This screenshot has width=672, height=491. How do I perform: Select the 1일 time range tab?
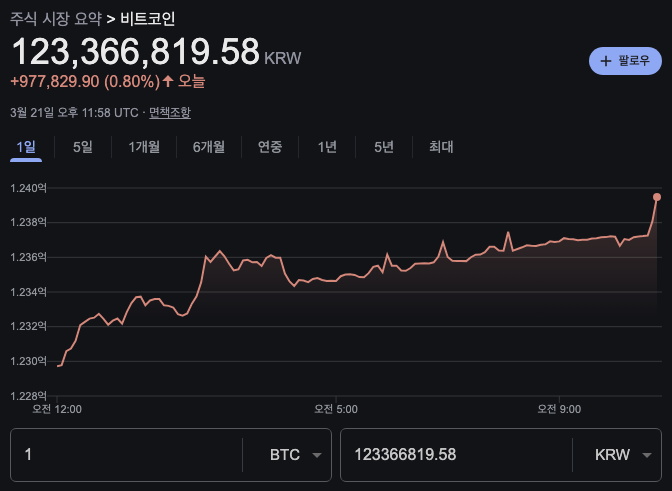pyautogui.click(x=26, y=147)
